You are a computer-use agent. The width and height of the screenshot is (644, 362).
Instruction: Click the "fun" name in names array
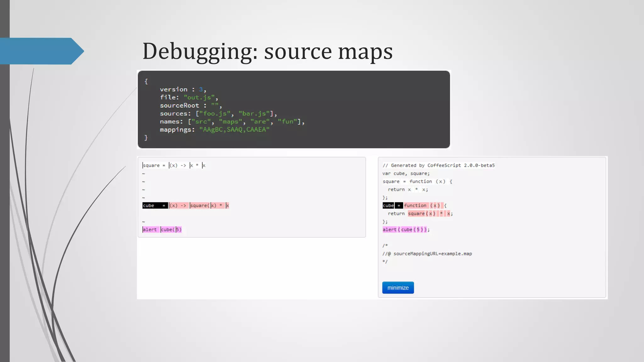[x=287, y=122]
